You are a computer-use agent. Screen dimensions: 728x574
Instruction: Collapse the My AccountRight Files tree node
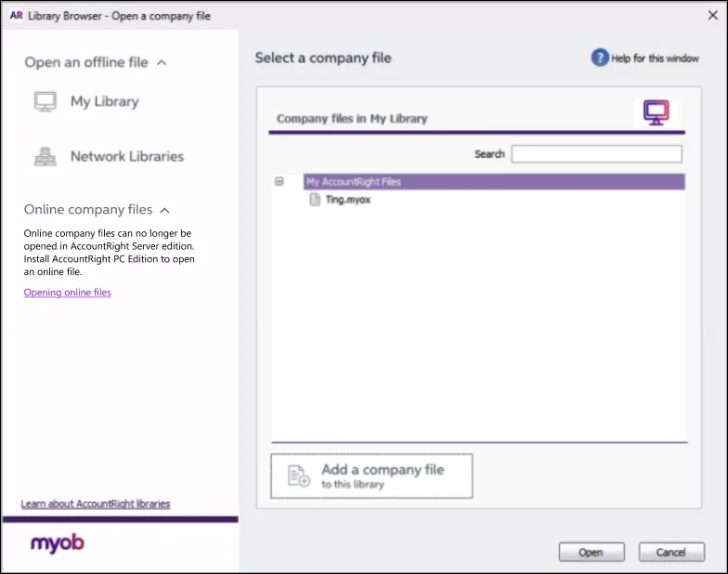coord(279,181)
